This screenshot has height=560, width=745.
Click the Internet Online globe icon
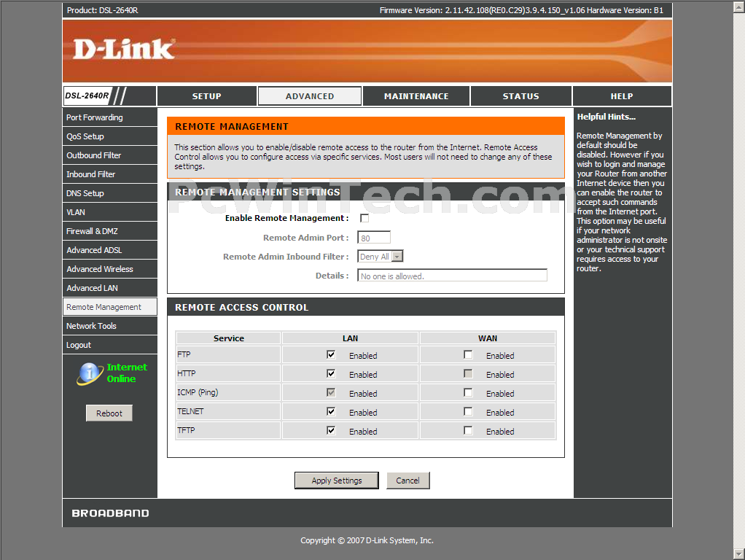click(90, 373)
